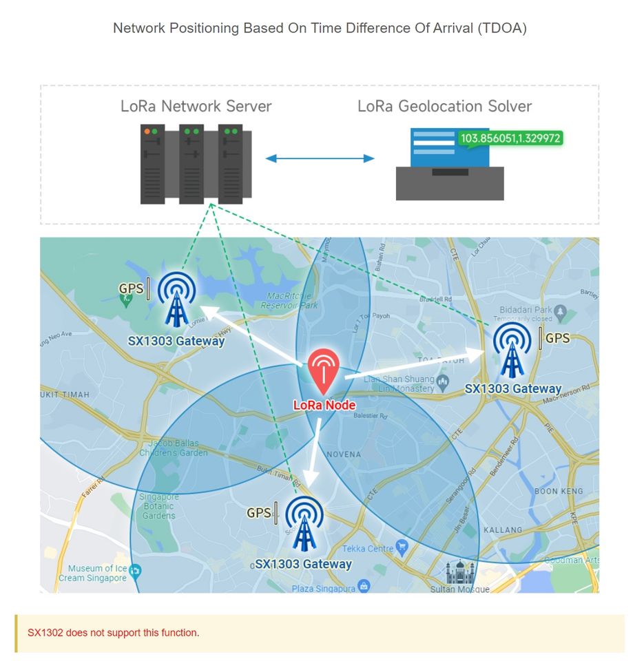Click 'SX1303 Gateway' label under right tower
This screenshot has width=644, height=661.
(x=513, y=388)
